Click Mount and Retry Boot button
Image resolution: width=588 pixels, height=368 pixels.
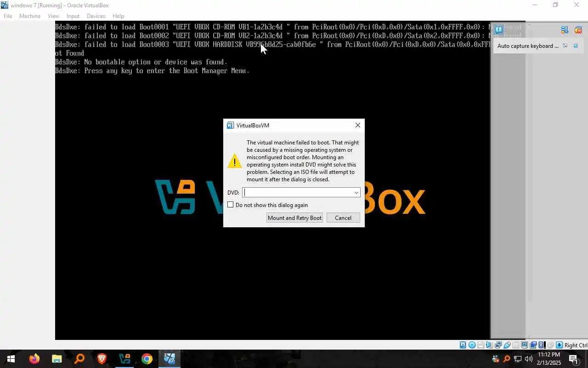click(x=294, y=218)
